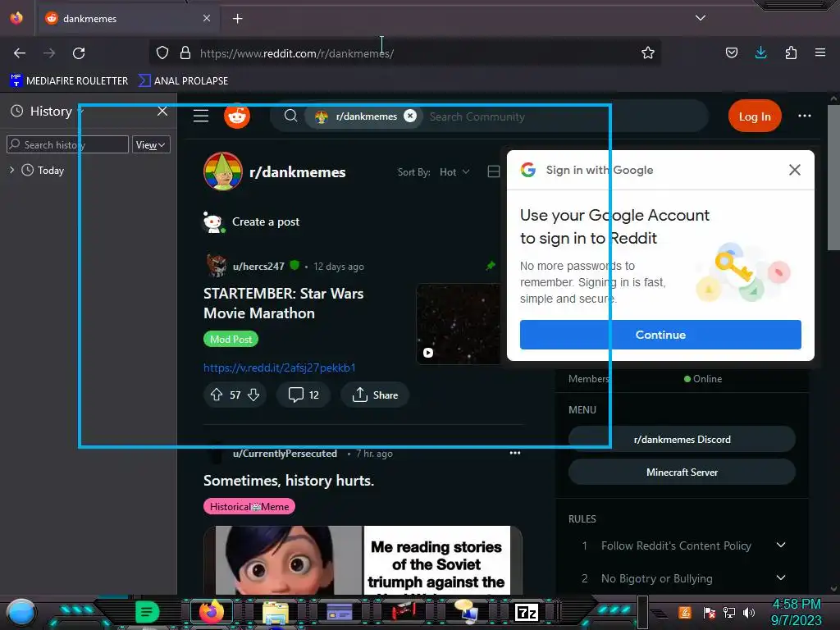Downvote the STARTEMBER post
840x630 pixels.
click(x=253, y=395)
